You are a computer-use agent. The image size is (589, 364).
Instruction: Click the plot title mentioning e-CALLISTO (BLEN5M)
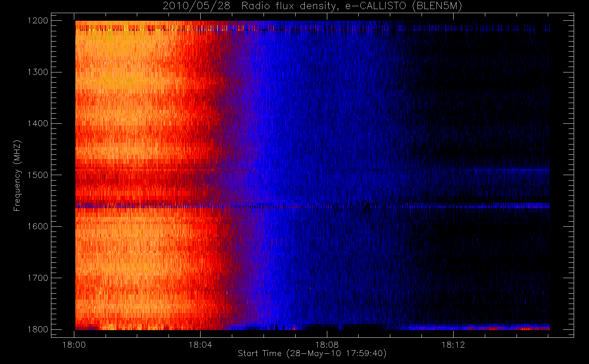[312, 6]
